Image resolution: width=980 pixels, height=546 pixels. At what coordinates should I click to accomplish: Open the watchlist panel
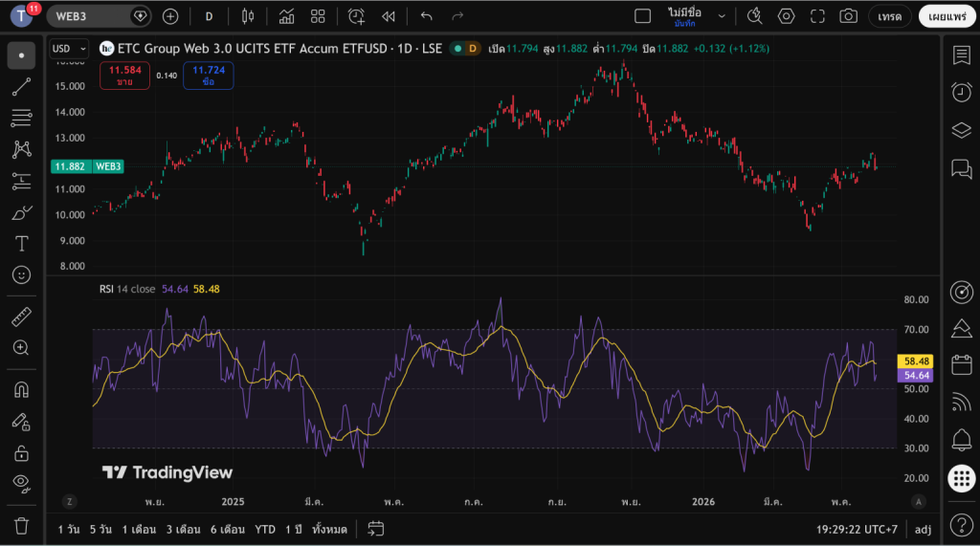[x=961, y=55]
